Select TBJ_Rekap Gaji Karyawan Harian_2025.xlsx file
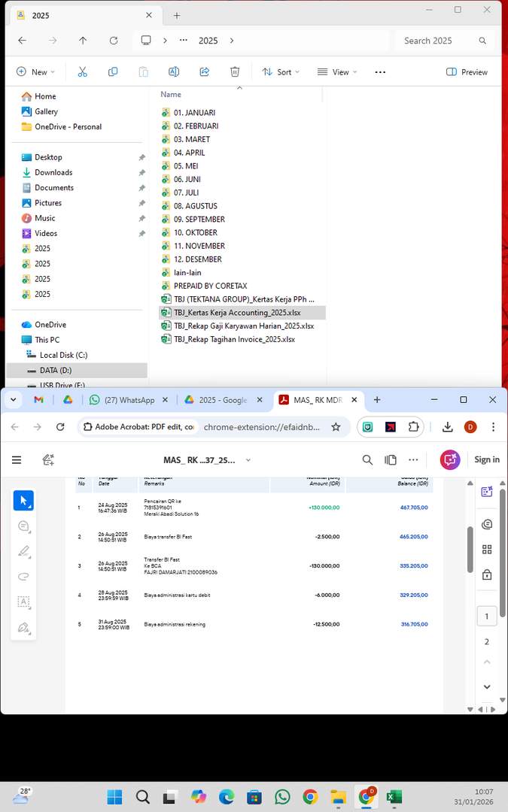Image resolution: width=508 pixels, height=812 pixels. [244, 326]
